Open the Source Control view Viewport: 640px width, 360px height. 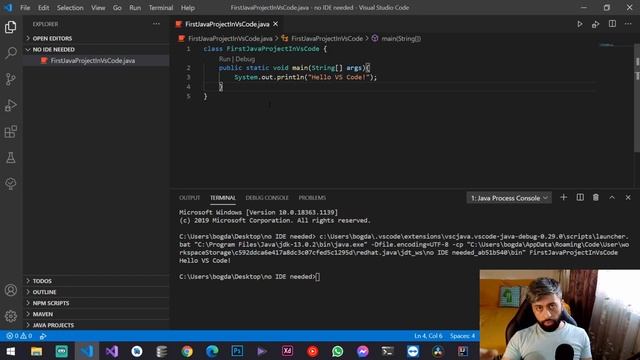tap(11, 79)
